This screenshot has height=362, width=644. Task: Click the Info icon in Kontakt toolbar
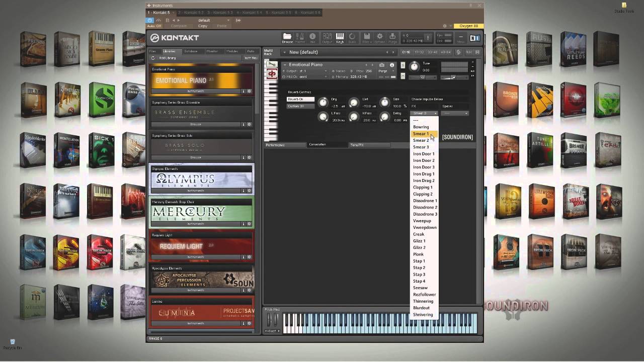[x=312, y=37]
